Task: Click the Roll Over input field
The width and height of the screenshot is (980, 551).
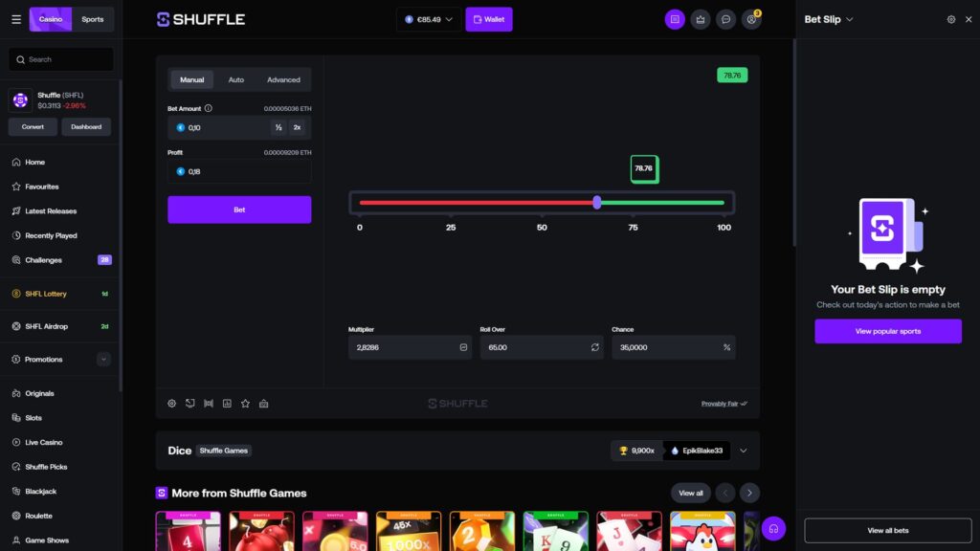Action: (x=542, y=347)
